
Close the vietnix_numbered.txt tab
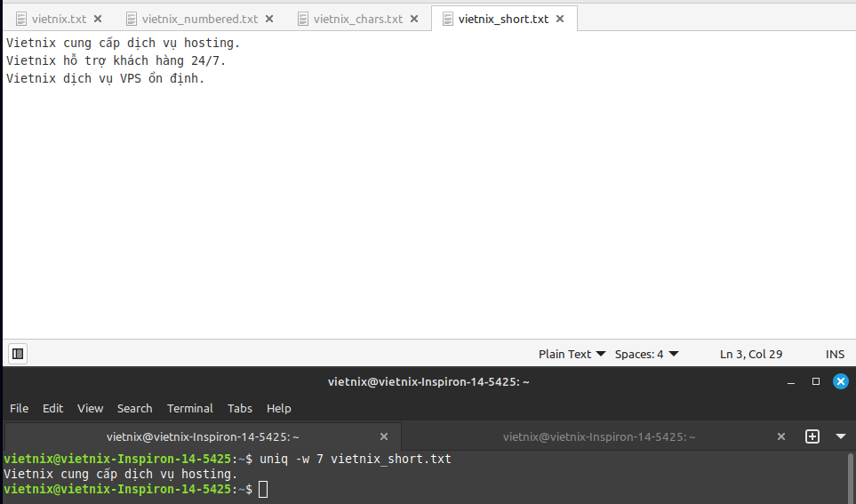point(269,19)
